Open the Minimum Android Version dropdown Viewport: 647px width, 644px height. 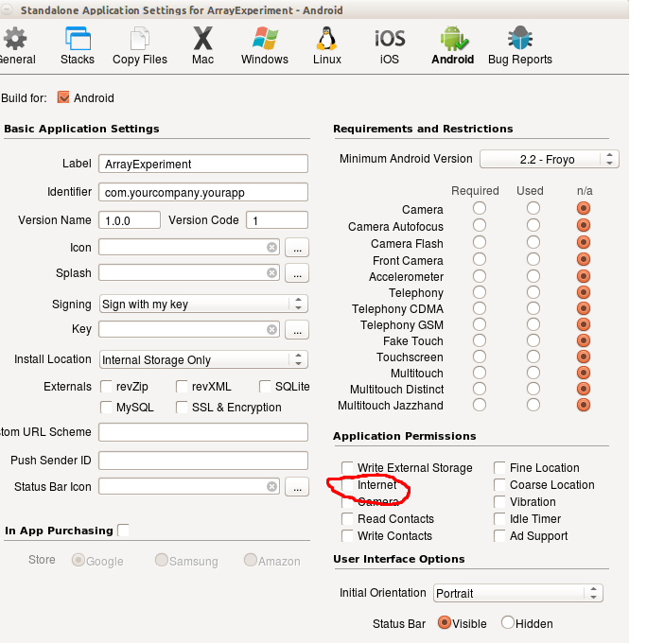coord(550,159)
